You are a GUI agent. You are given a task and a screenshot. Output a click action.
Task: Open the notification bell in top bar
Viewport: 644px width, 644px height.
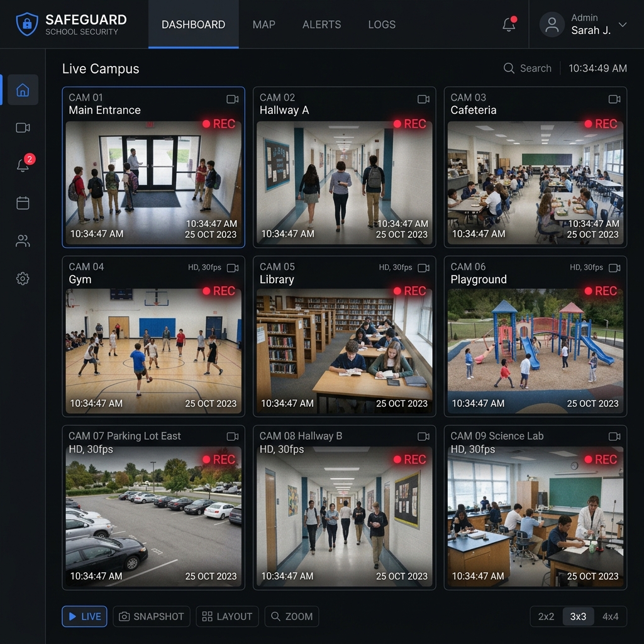point(509,25)
